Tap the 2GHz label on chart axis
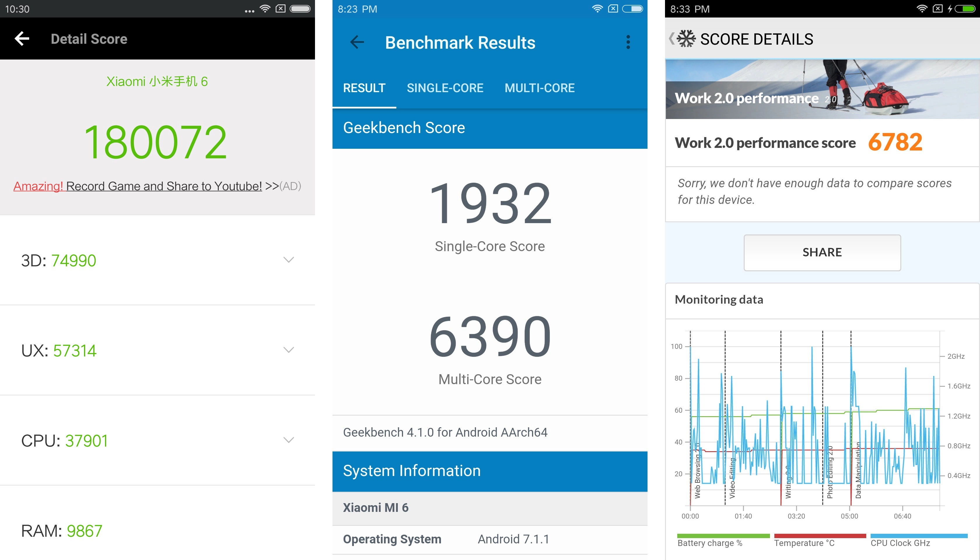980x560 pixels. pyautogui.click(x=956, y=356)
